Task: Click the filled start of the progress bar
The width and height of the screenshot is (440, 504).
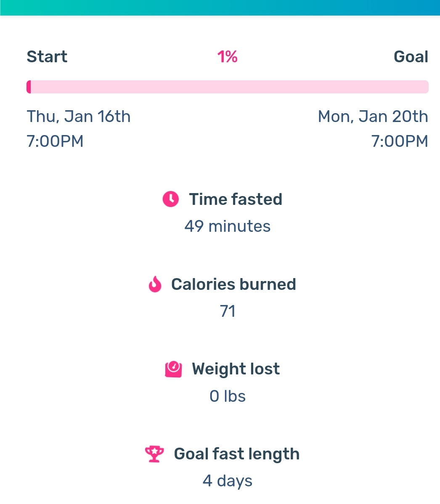Action: click(x=29, y=87)
